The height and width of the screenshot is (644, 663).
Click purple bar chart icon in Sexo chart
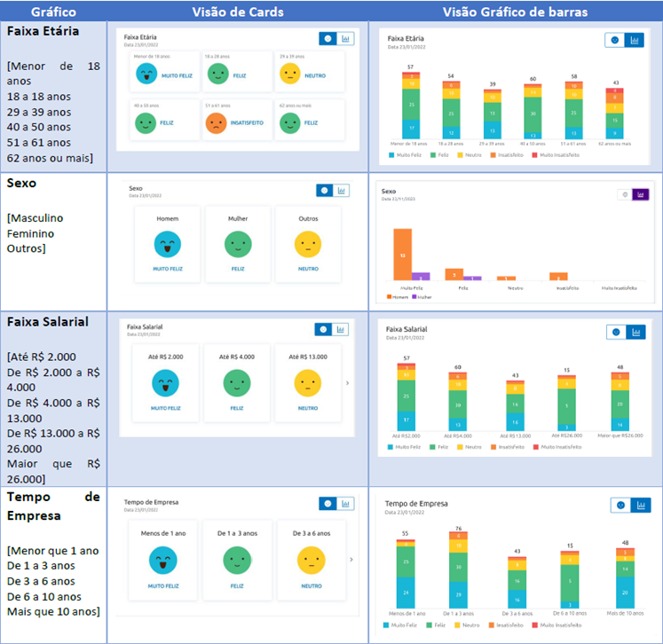point(641,194)
